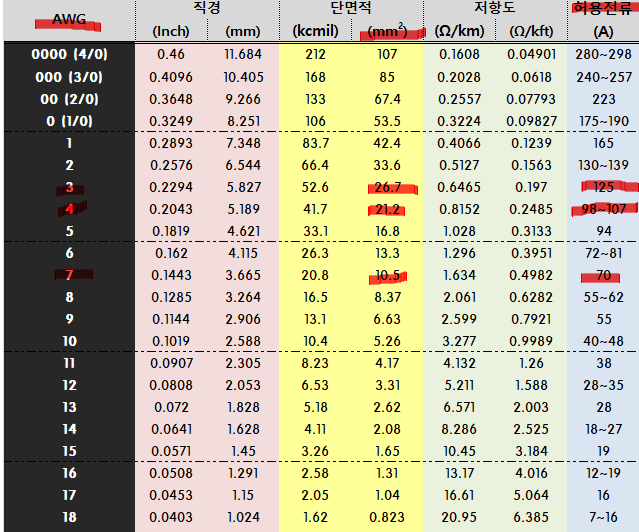639x532 pixels.
Task: Click row label 00 (2/0)
Action: pyautogui.click(x=69, y=99)
